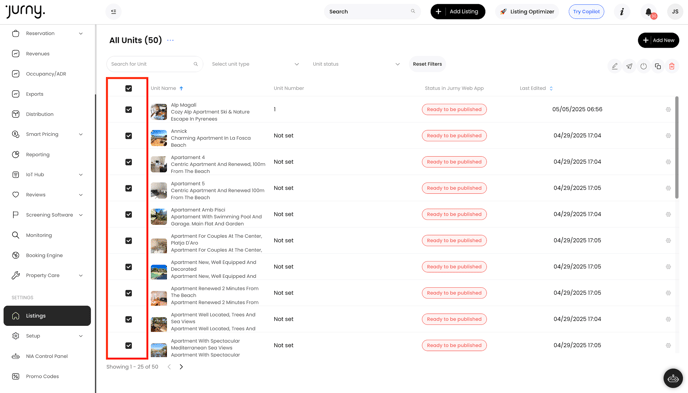Click the edit pencil icon in the units toolbar
The image size is (688, 393).
(x=615, y=66)
